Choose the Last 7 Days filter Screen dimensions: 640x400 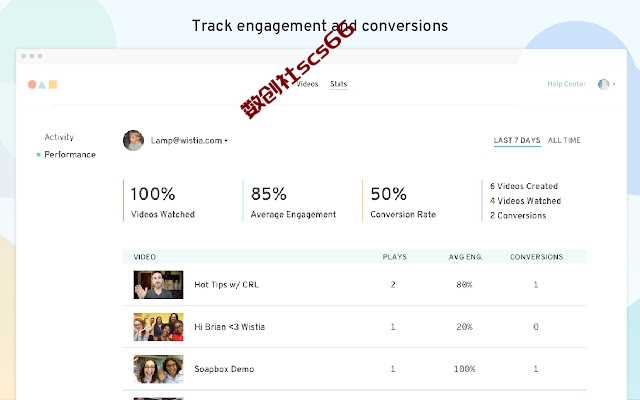[x=517, y=140]
